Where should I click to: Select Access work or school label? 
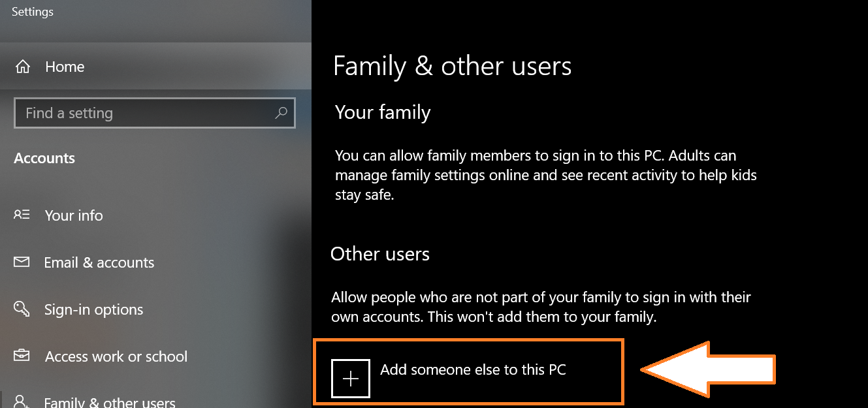tap(116, 356)
